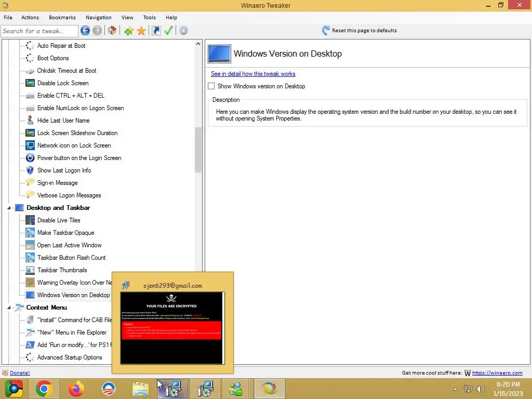Viewport: 532px width, 399px height.
Task: Select 'Advanced Startup Options' tree item
Action: (x=70, y=357)
